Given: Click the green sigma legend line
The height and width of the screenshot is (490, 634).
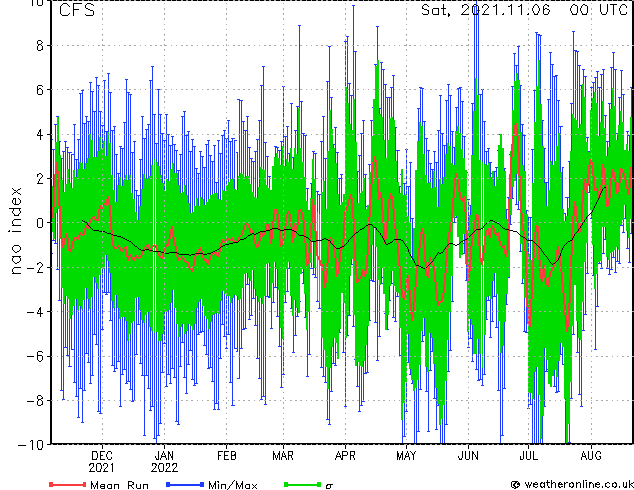Looking at the screenshot, I should [302, 484].
